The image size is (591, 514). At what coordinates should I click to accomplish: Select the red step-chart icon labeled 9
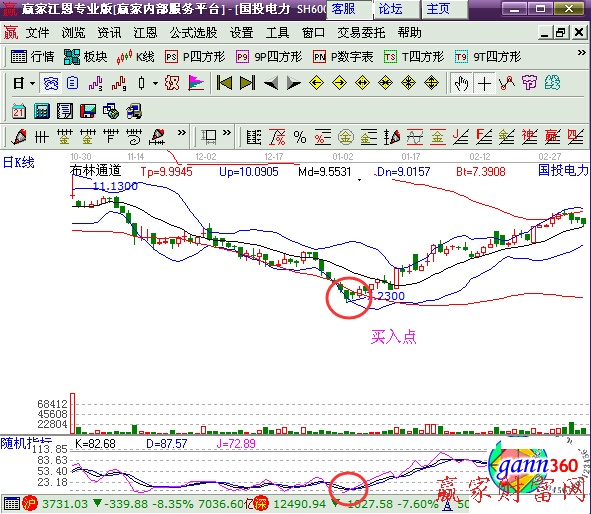119,83
